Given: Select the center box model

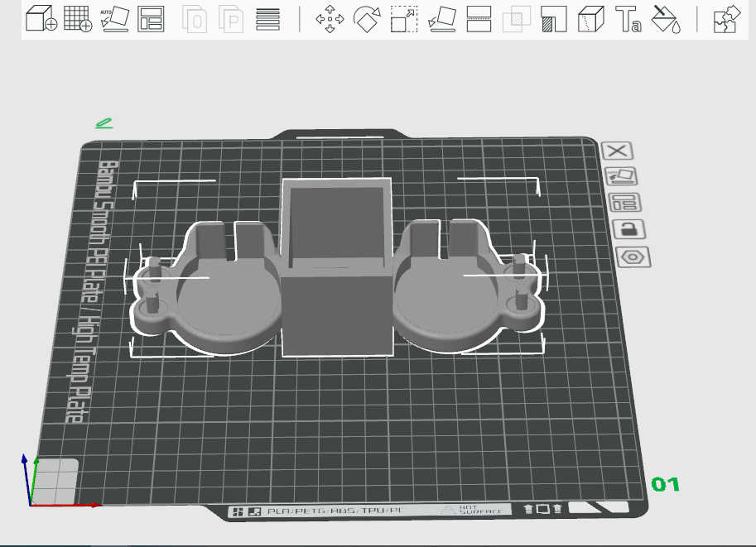Looking at the screenshot, I should [x=337, y=267].
